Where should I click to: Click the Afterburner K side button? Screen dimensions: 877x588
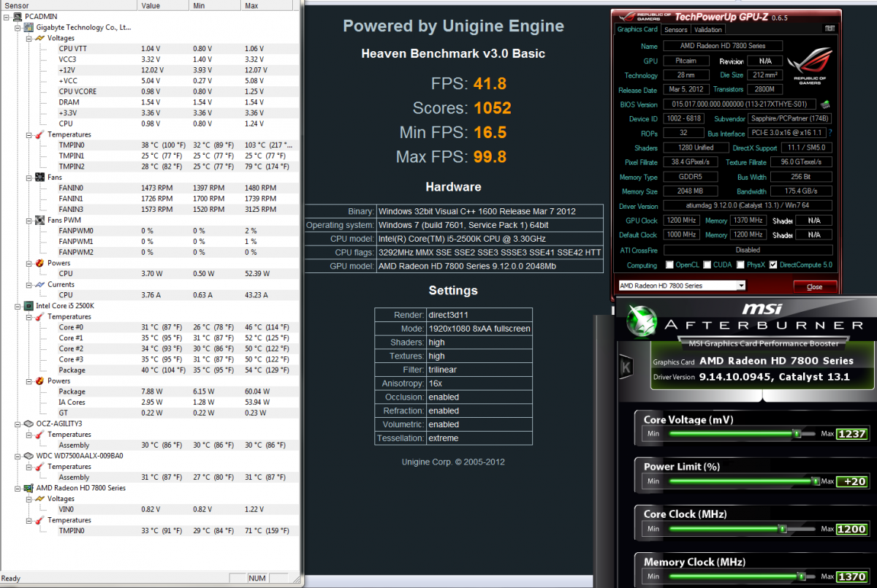[x=626, y=367]
